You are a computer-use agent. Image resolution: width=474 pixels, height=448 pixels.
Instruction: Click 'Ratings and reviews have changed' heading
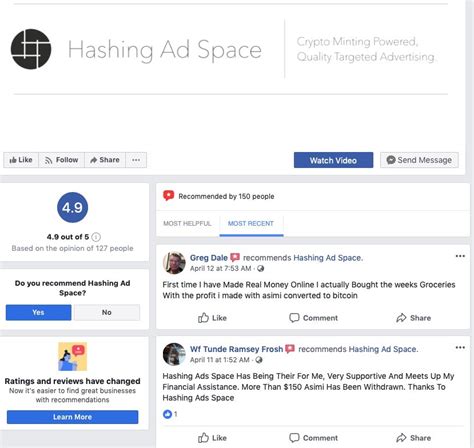(x=72, y=381)
